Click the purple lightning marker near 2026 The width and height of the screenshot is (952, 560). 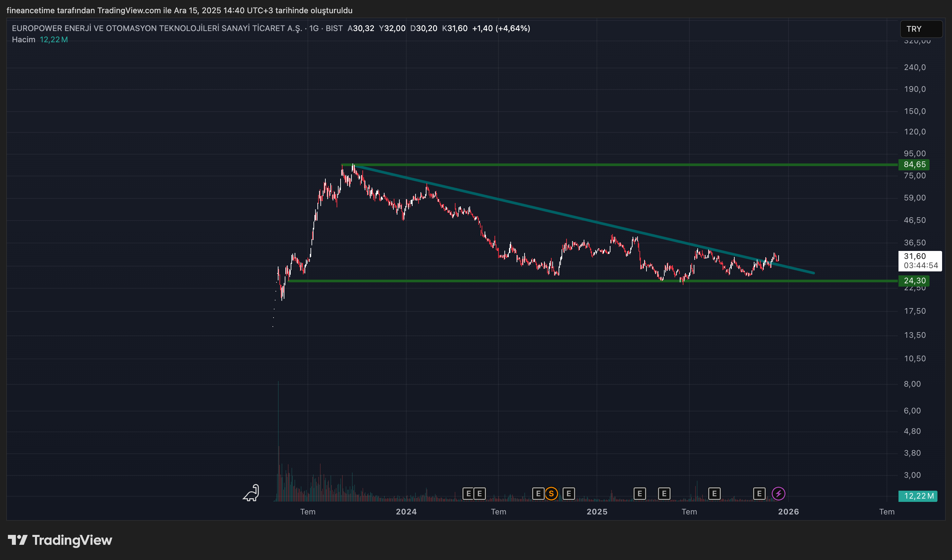coord(778,493)
